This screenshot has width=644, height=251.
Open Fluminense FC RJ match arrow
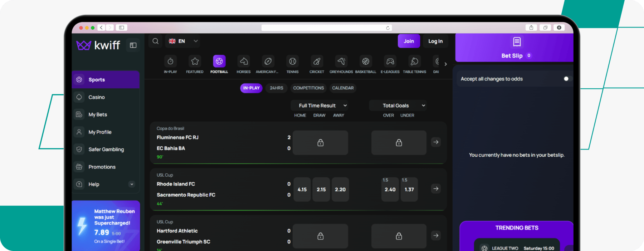tap(436, 142)
